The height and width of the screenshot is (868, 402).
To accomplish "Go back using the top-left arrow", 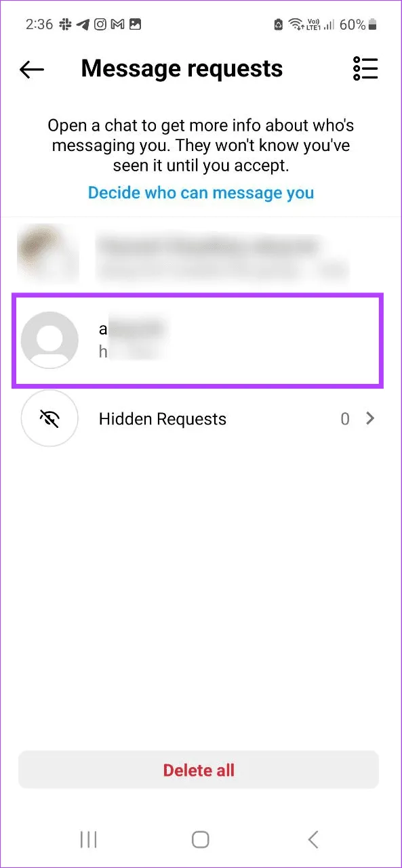I will [32, 69].
